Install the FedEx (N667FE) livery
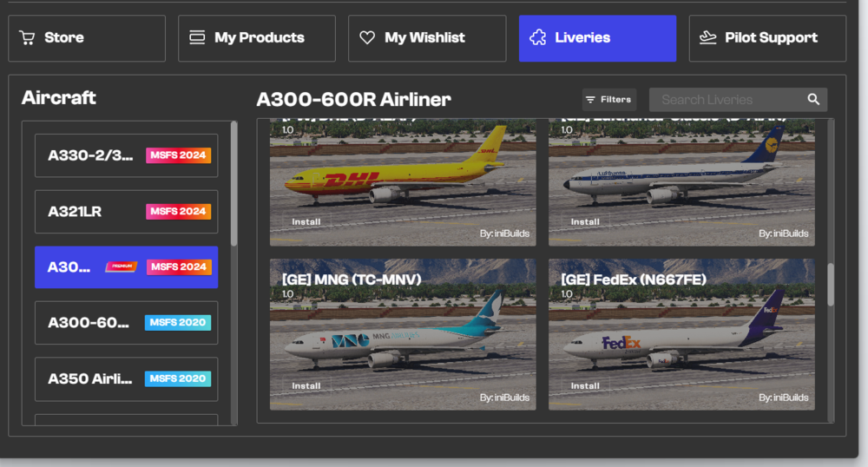The height and width of the screenshot is (467, 868). tap(585, 386)
